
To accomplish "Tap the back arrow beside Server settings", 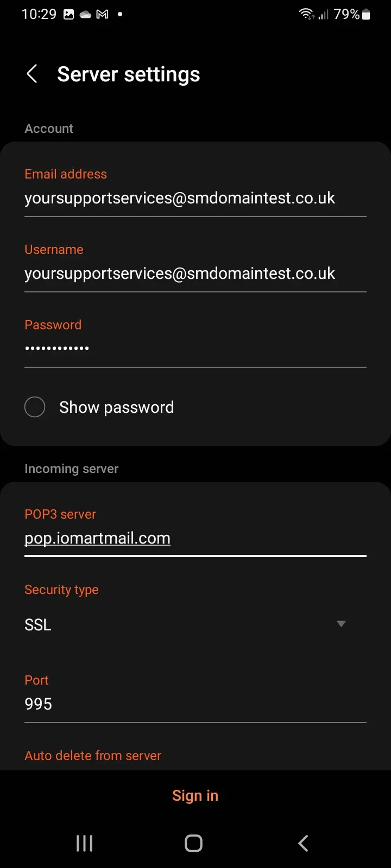I will [x=32, y=74].
